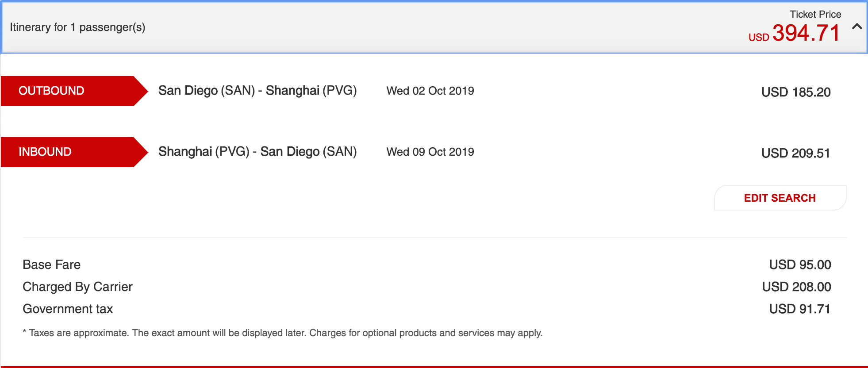Click the Government tax label
Viewport: 868px width, 368px height.
pyautogui.click(x=68, y=309)
